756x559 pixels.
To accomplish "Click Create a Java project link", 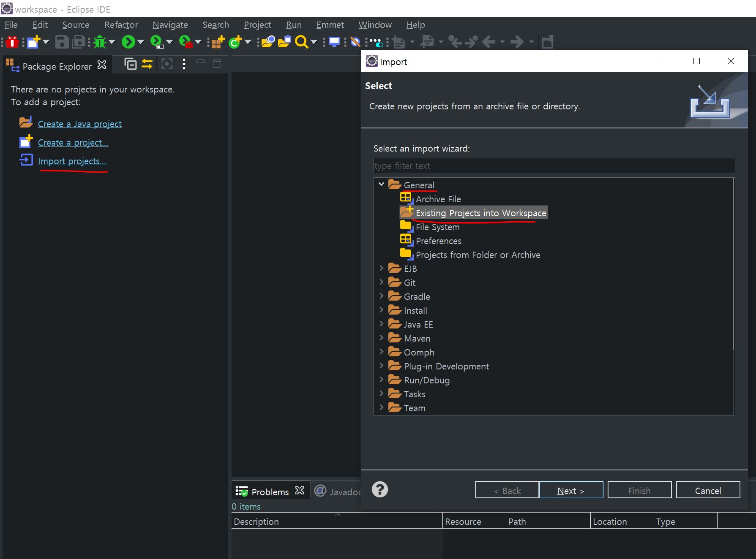I will pyautogui.click(x=80, y=124).
